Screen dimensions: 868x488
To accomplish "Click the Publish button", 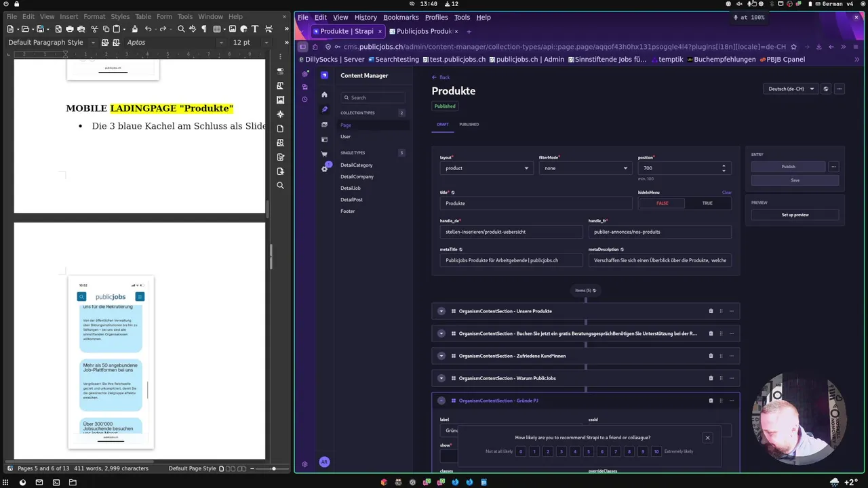I will point(788,167).
